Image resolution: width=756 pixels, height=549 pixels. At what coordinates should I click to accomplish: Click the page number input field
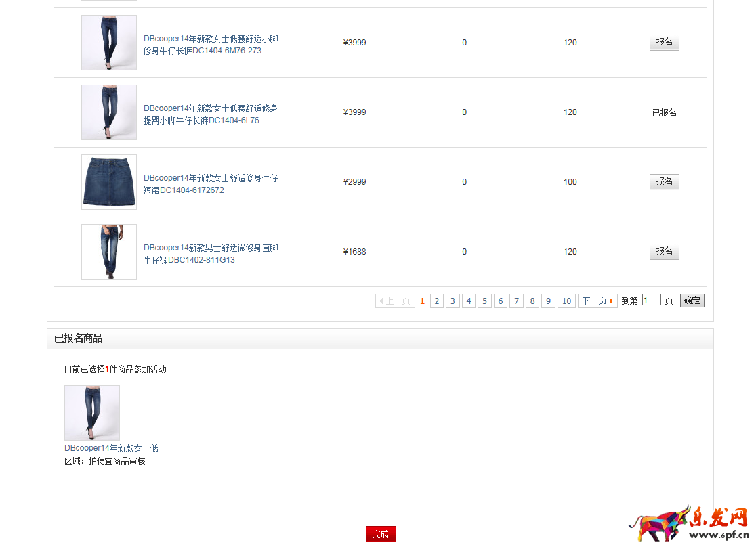(x=651, y=300)
